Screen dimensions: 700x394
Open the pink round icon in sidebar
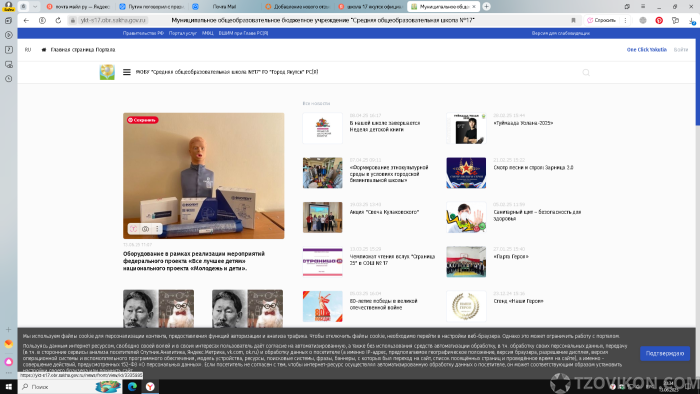(x=8, y=361)
